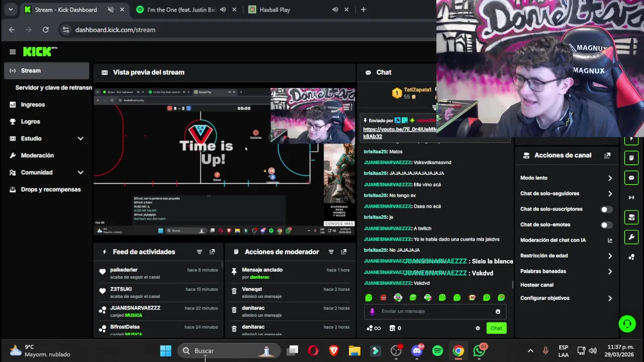Mute the Kick Dashboard tab audio

[x=111, y=10]
